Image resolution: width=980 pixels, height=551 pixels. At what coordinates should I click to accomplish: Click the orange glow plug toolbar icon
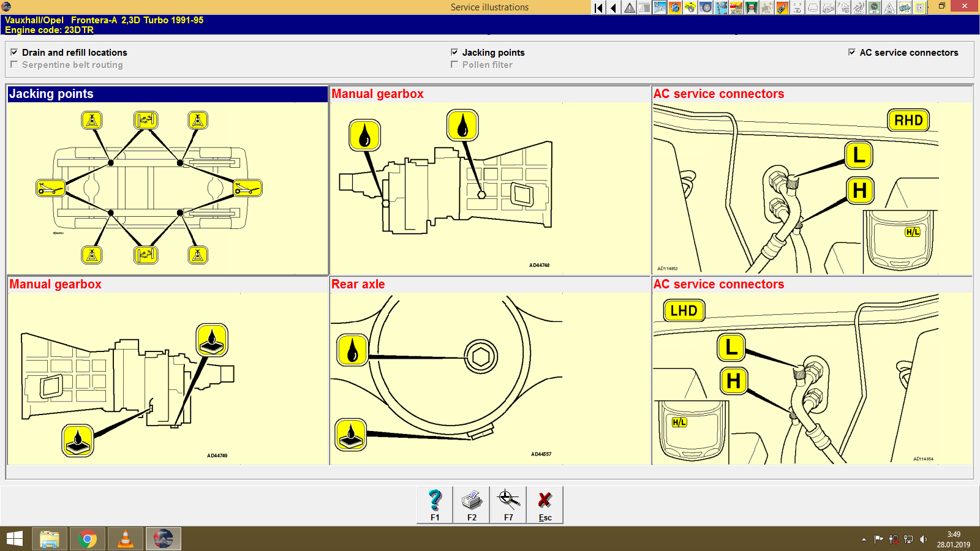pyautogui.click(x=781, y=7)
